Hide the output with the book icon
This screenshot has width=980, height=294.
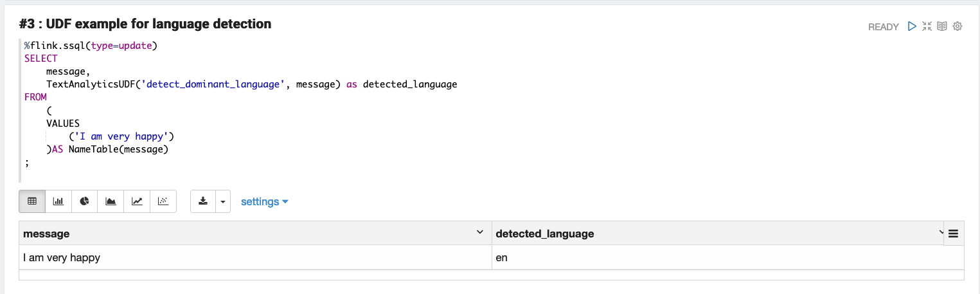942,26
